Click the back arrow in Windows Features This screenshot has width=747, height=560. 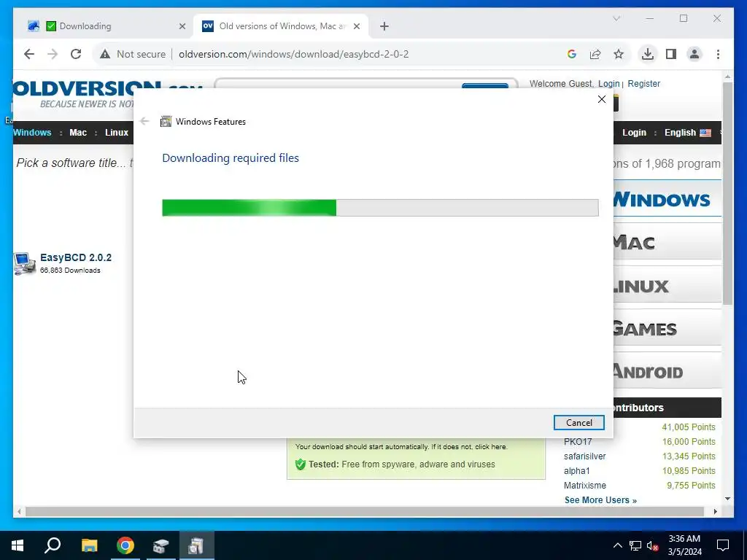(144, 121)
